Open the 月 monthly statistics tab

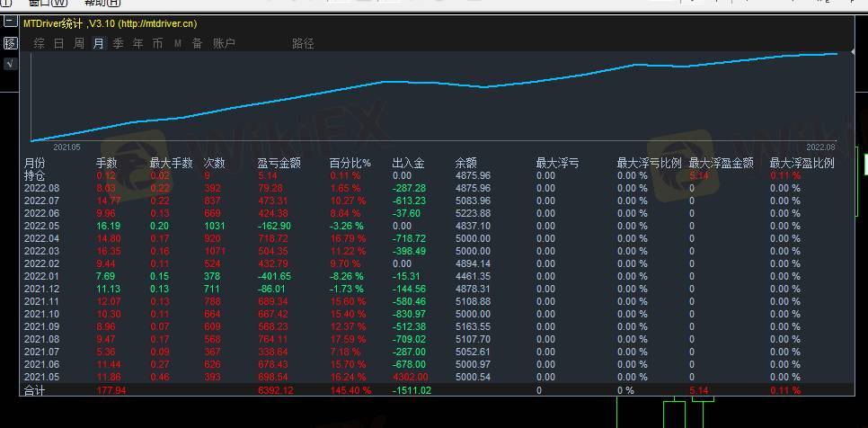pyautogui.click(x=98, y=43)
